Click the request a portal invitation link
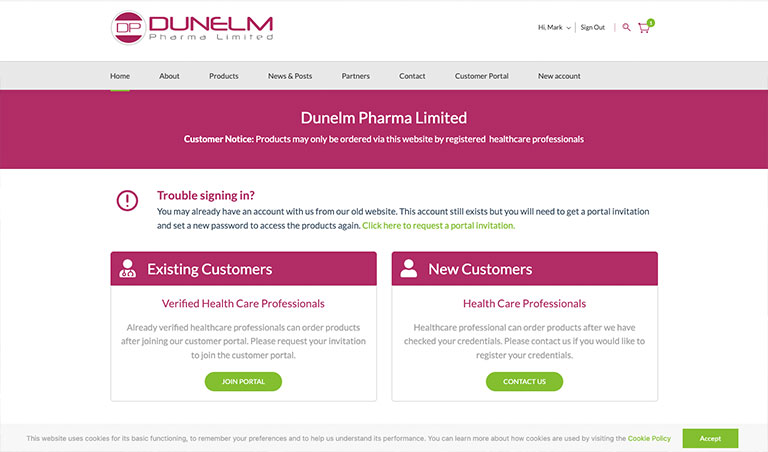768x452 pixels. (438, 226)
